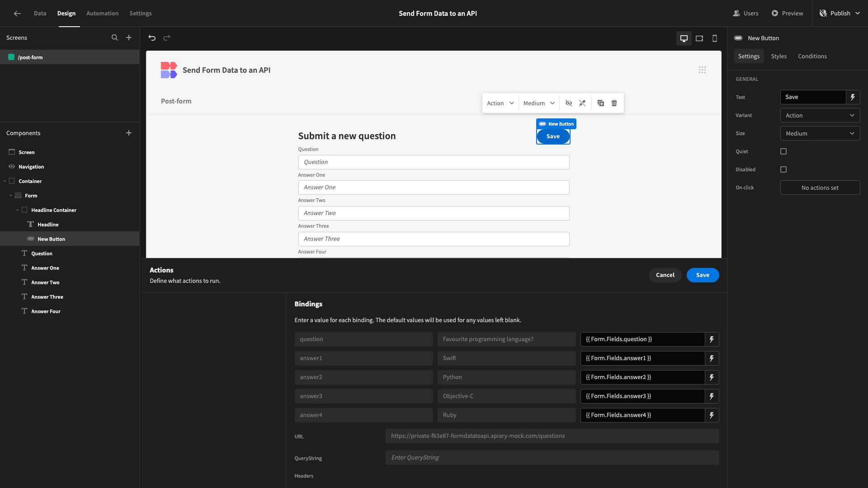Toggle the Disabled checkbox
Image resolution: width=868 pixels, height=488 pixels.
coord(783,169)
